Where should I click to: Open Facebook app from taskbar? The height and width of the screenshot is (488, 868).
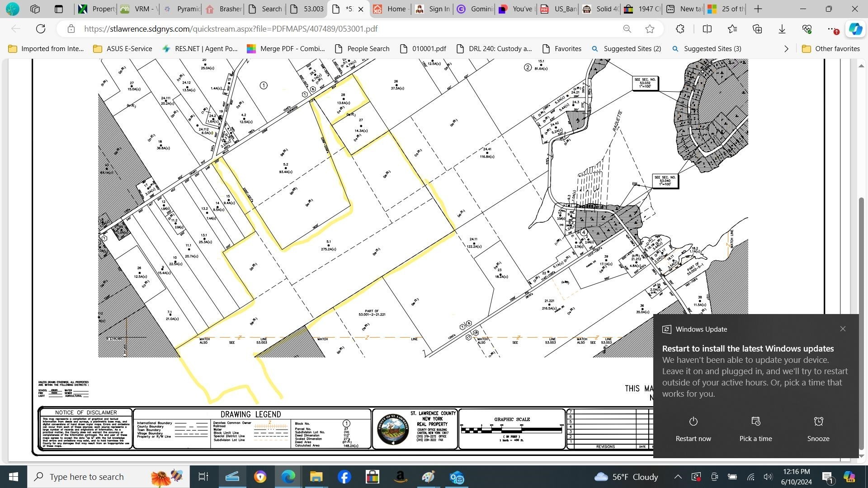tap(344, 477)
